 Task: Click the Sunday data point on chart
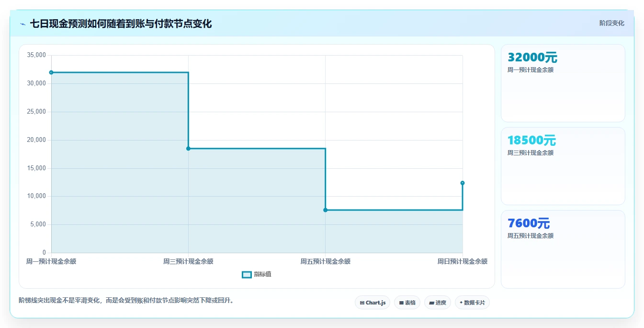click(463, 183)
